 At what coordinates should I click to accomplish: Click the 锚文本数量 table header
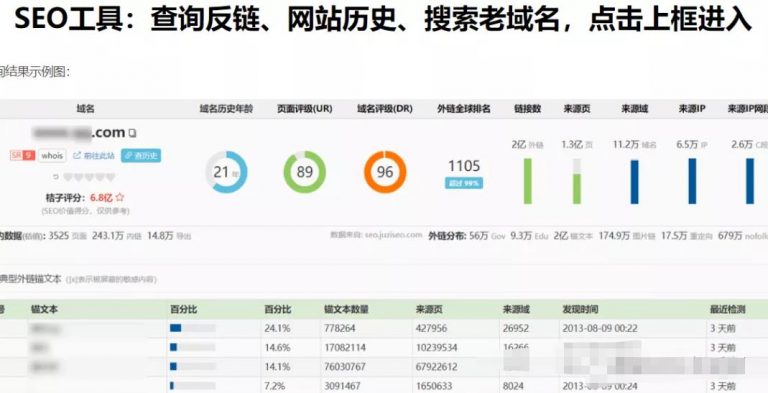[x=346, y=309]
